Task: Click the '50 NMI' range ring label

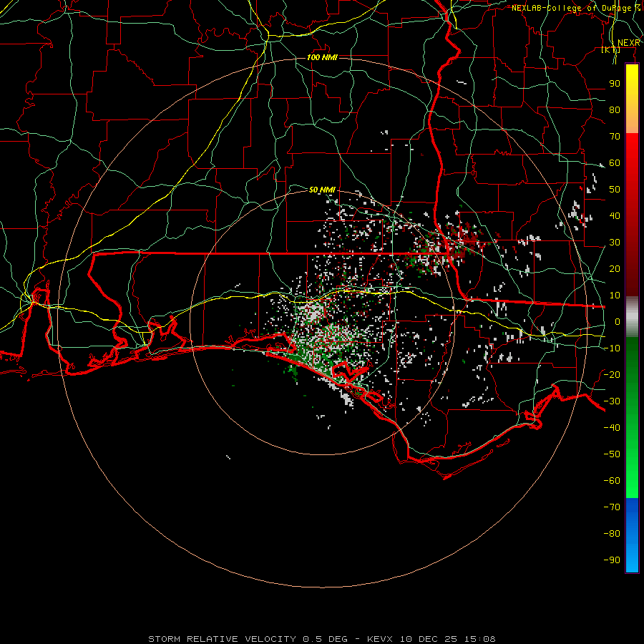Action: tap(322, 190)
